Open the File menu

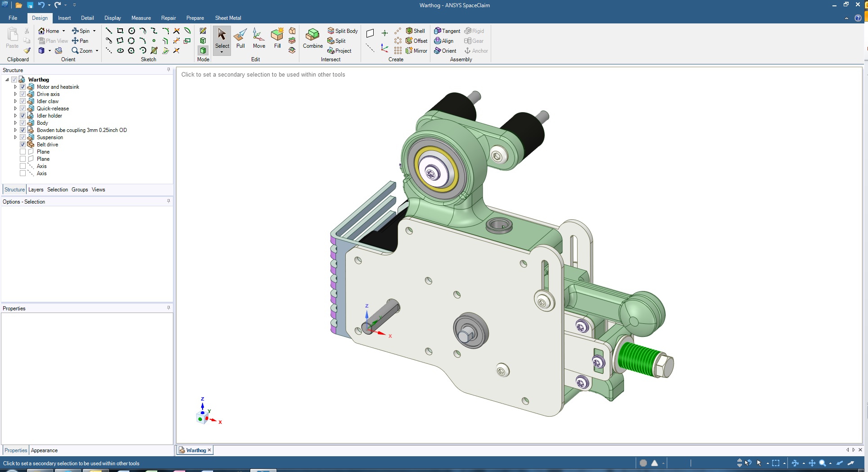13,18
